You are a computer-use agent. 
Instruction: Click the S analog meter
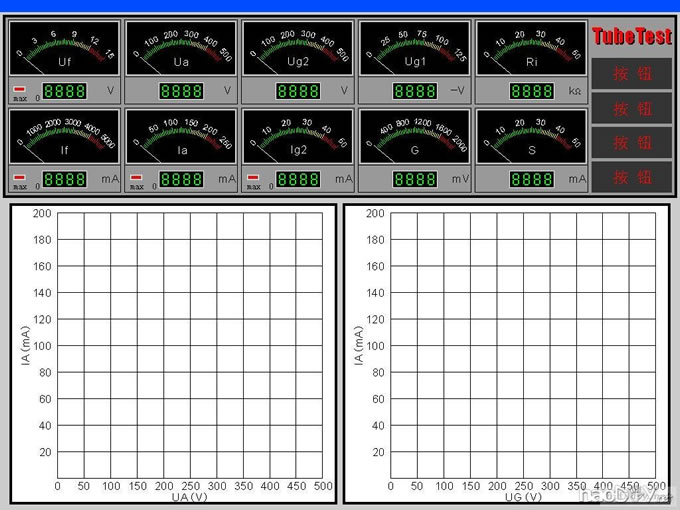click(530, 136)
